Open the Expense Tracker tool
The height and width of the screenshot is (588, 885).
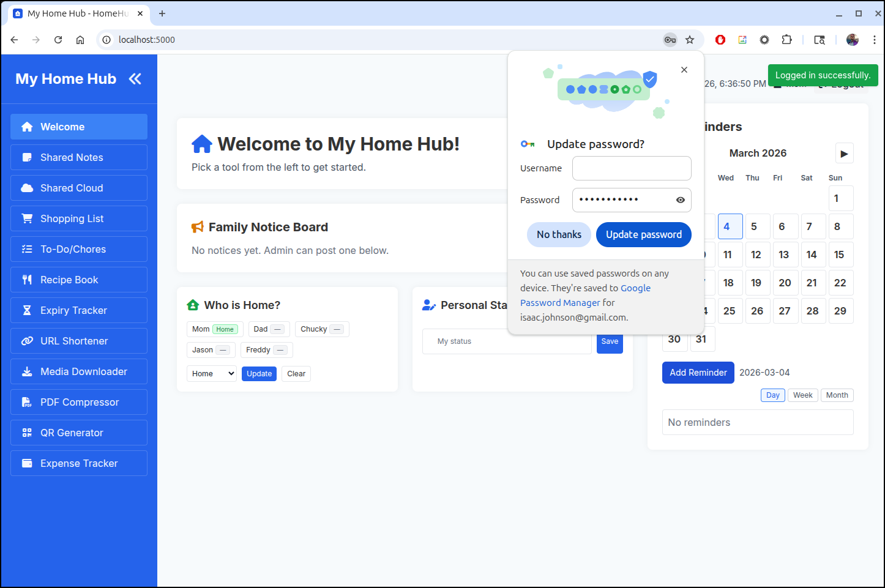(x=79, y=463)
